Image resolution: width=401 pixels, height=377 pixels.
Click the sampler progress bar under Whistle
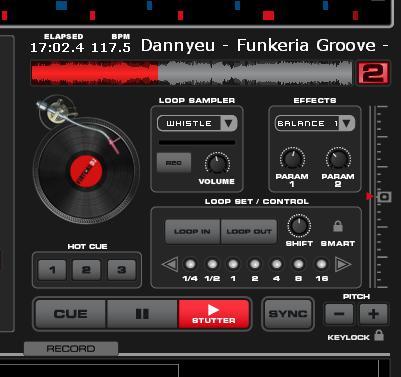click(x=197, y=142)
